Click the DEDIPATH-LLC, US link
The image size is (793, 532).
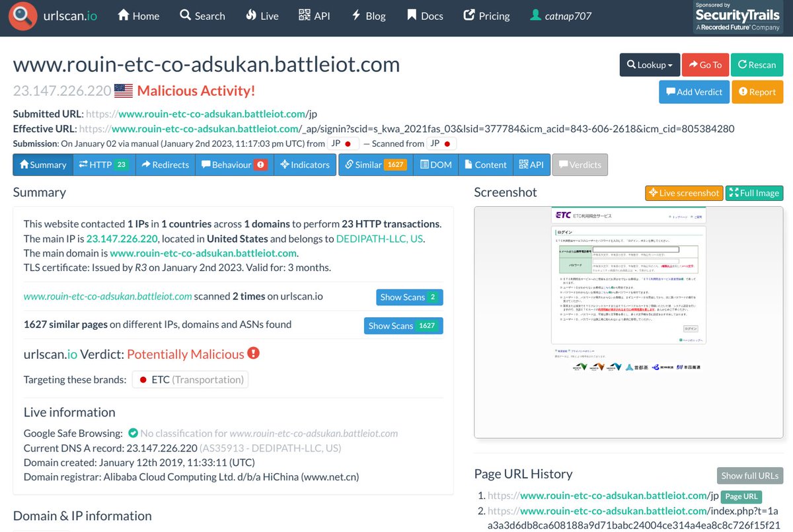pos(379,239)
